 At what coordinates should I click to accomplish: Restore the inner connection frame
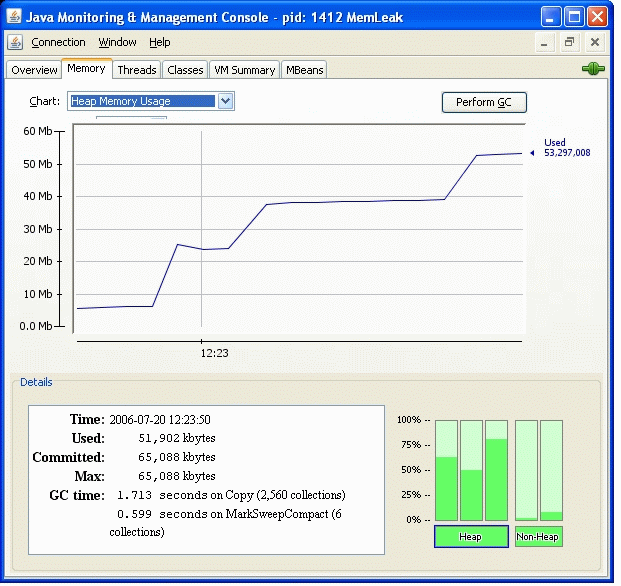click(x=570, y=42)
